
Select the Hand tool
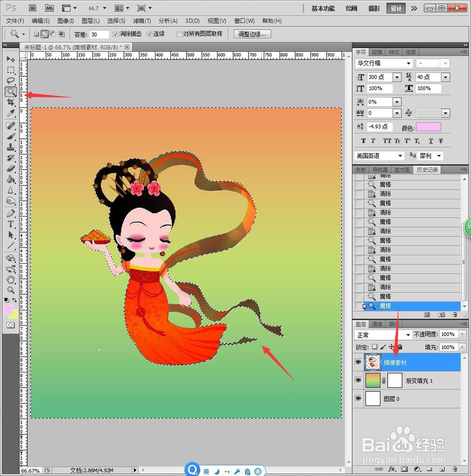click(11, 279)
